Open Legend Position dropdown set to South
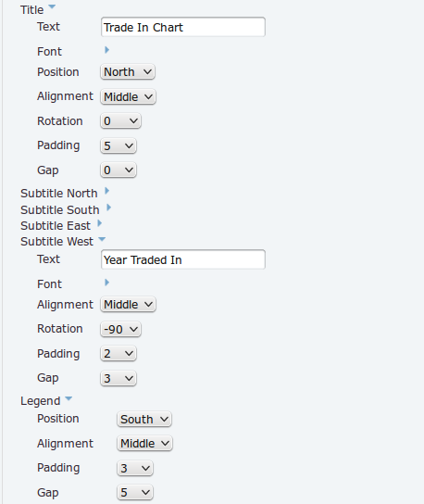This screenshot has width=424, height=504. (x=144, y=419)
